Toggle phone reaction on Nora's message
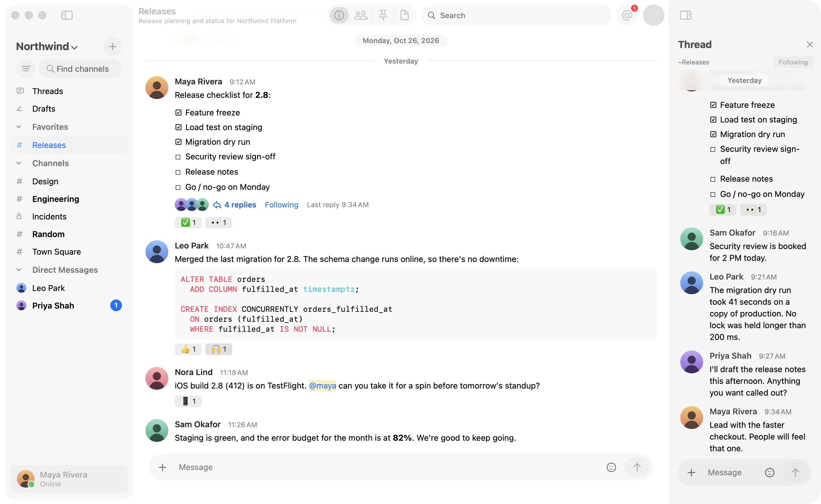 click(x=188, y=401)
